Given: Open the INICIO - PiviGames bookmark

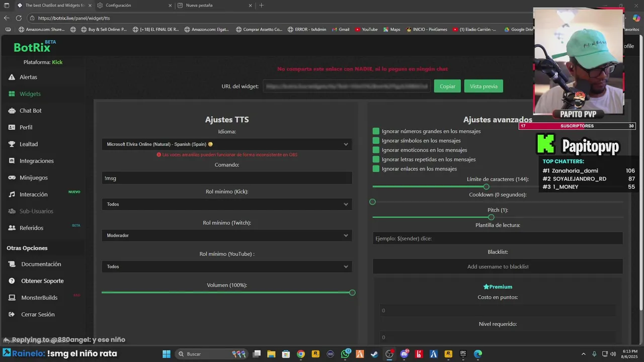Looking at the screenshot, I should [427, 29].
